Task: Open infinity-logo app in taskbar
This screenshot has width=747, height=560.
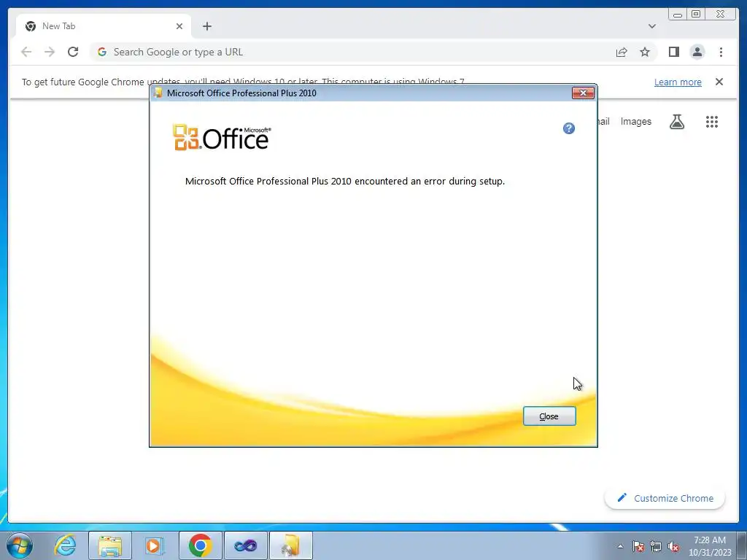Action: (x=245, y=545)
